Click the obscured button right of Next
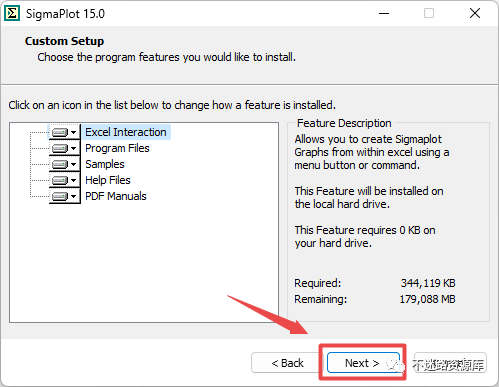The height and width of the screenshot is (387, 499). coord(450,363)
